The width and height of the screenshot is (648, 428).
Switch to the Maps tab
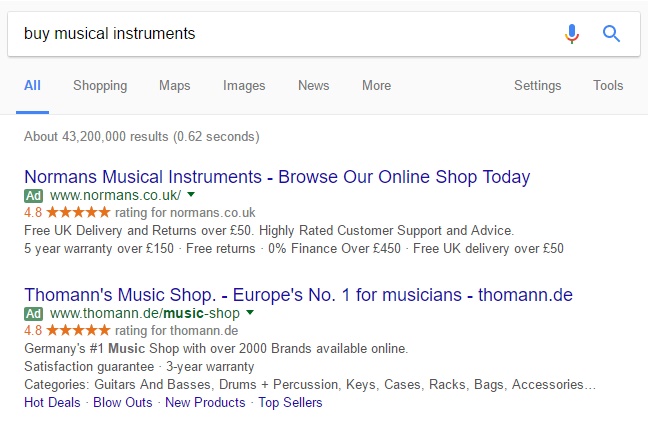point(174,86)
